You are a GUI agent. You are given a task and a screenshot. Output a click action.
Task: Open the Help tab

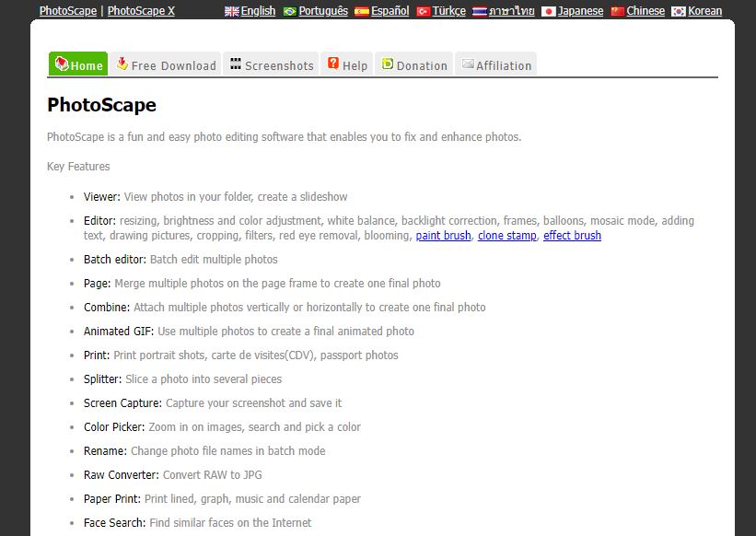coord(347,64)
